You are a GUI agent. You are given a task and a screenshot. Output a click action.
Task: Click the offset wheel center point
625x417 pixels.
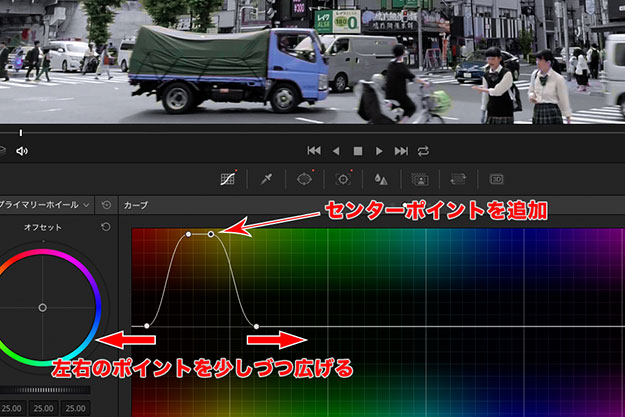42,307
